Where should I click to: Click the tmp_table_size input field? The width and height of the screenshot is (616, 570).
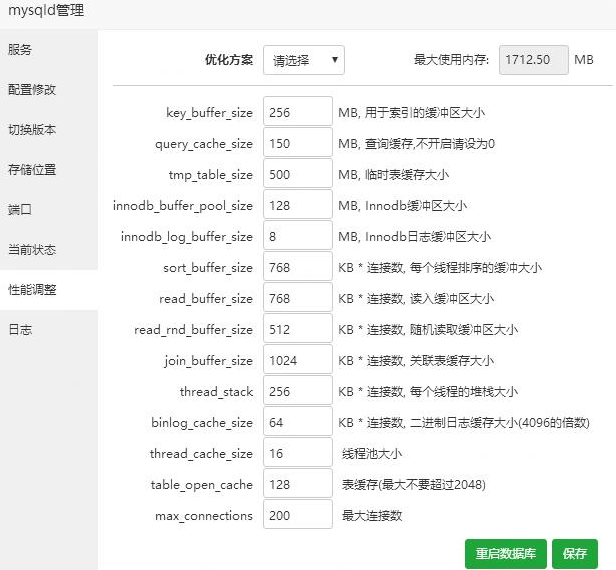[297, 174]
